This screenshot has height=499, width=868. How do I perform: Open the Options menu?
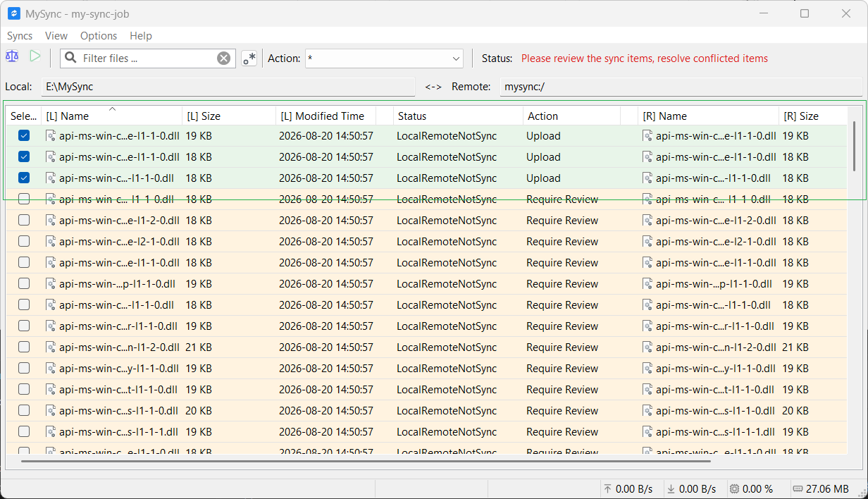pos(99,36)
